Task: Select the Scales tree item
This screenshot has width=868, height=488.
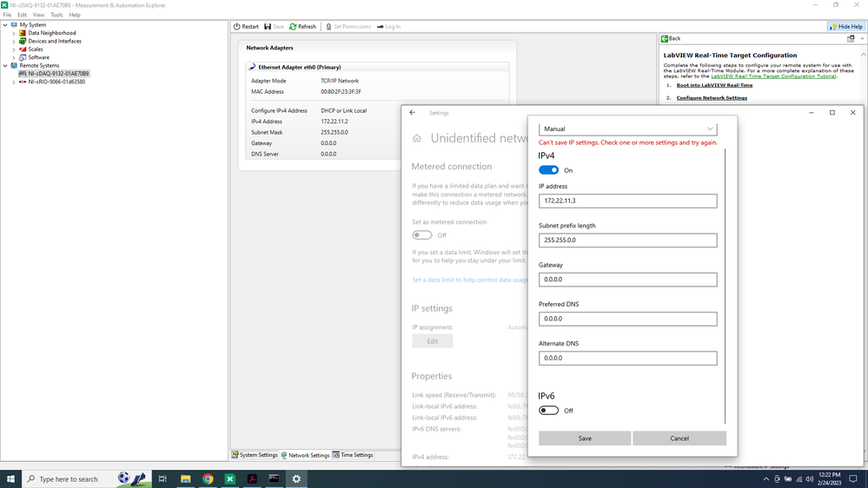Action: [36, 49]
